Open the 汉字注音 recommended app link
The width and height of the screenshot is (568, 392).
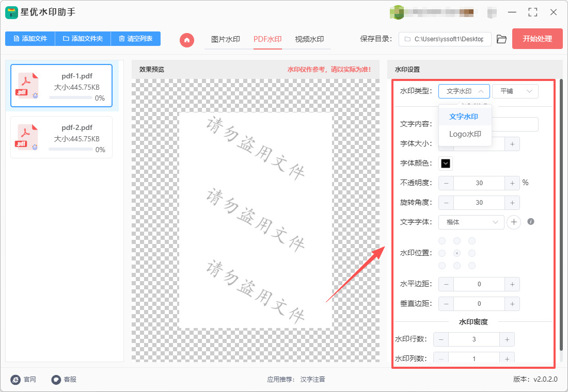tap(312, 379)
